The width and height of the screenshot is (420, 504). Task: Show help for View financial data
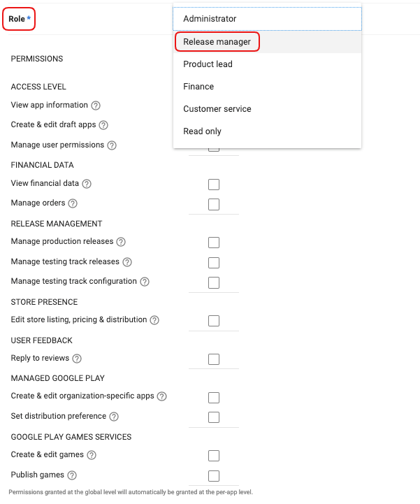[x=87, y=184]
